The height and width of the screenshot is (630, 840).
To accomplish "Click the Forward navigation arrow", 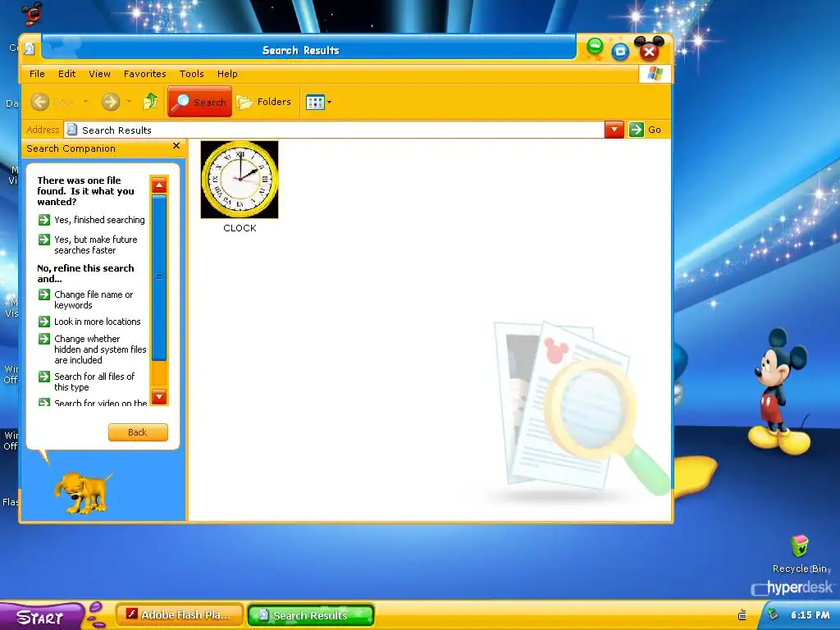I will click(x=111, y=101).
